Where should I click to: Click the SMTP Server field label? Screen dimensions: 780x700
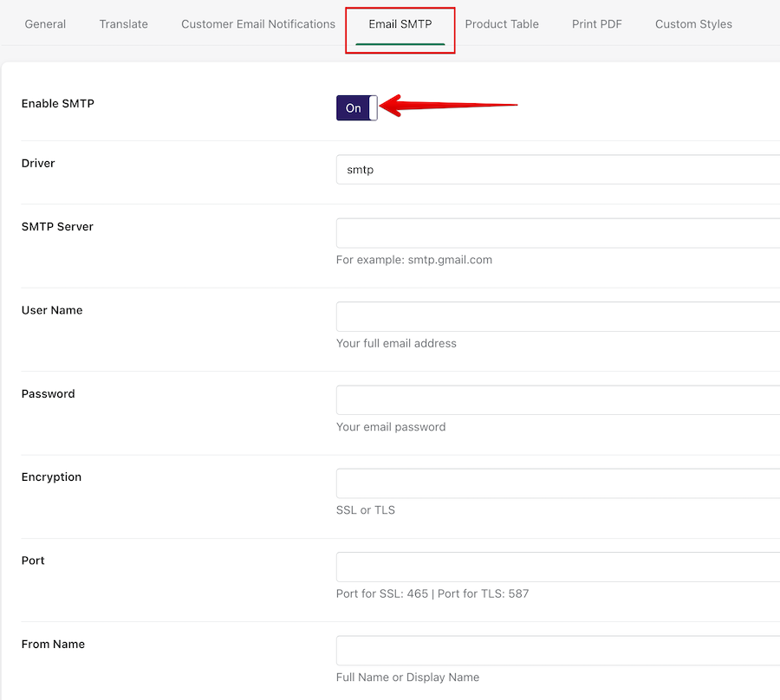[x=57, y=227]
